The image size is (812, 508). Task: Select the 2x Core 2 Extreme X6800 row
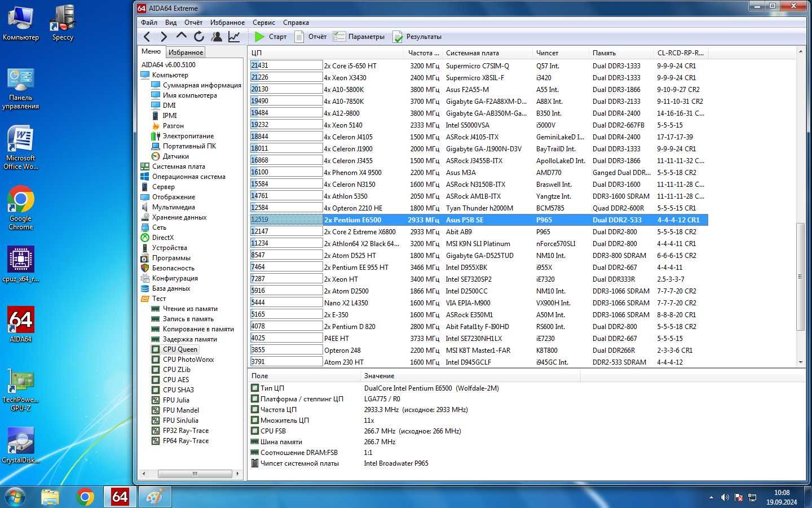[x=479, y=232]
